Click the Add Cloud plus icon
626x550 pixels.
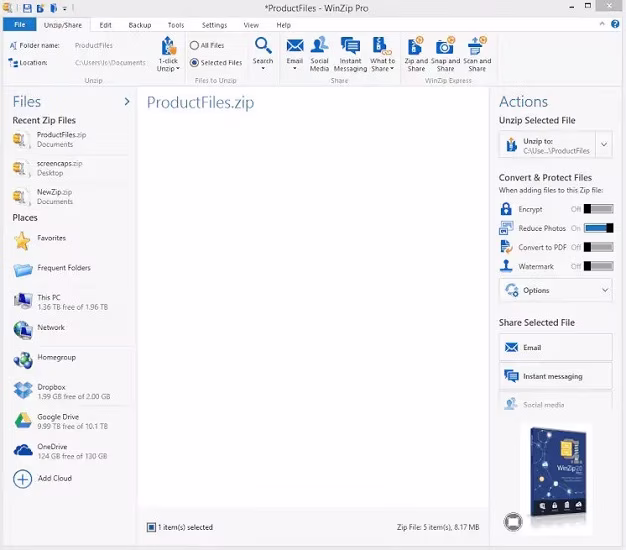coord(22,479)
